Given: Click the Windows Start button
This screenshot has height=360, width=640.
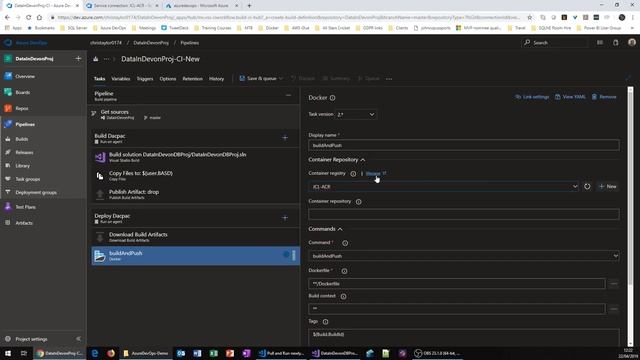Looking at the screenshot, I should coord(8,353).
